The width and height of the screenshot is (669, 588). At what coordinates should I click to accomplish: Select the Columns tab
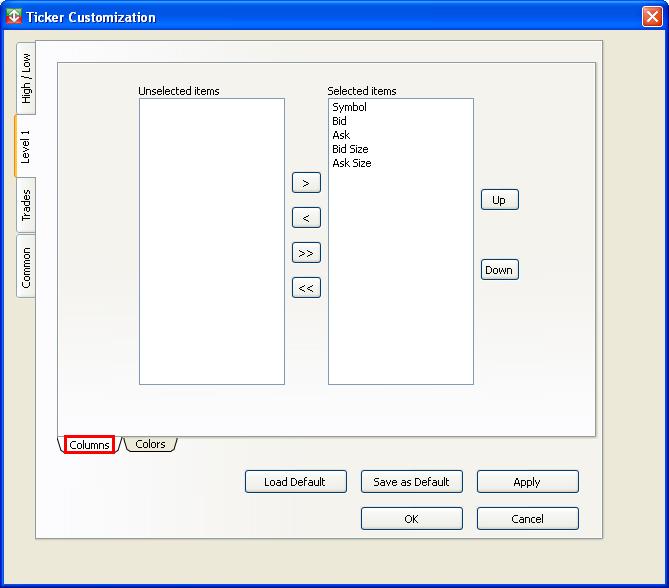[x=90, y=445]
